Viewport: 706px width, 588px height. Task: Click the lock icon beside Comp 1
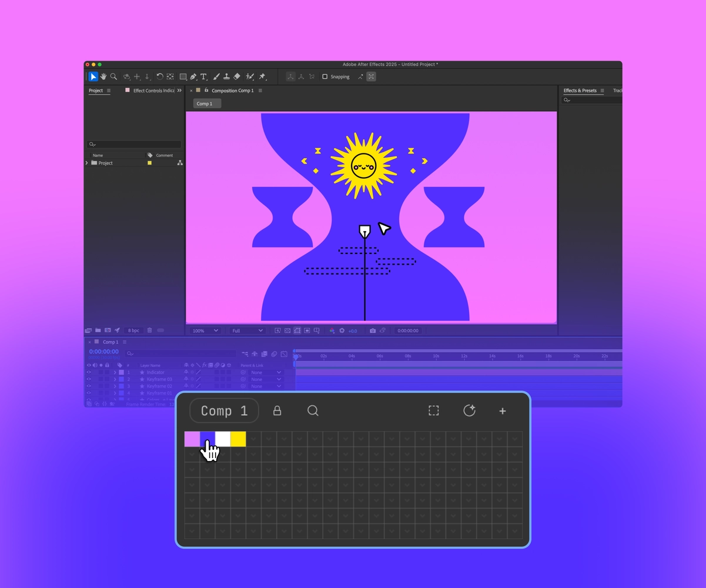point(277,411)
